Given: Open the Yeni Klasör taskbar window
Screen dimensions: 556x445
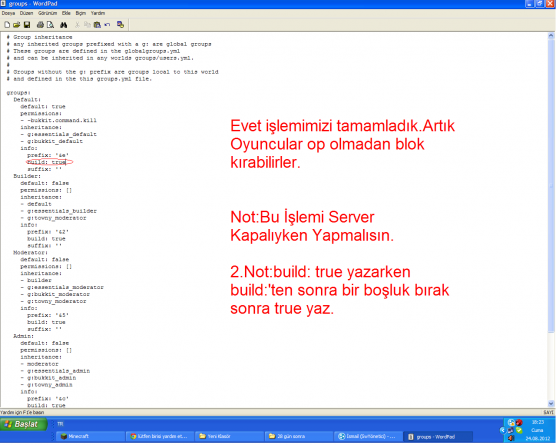Looking at the screenshot, I should 229,436.
